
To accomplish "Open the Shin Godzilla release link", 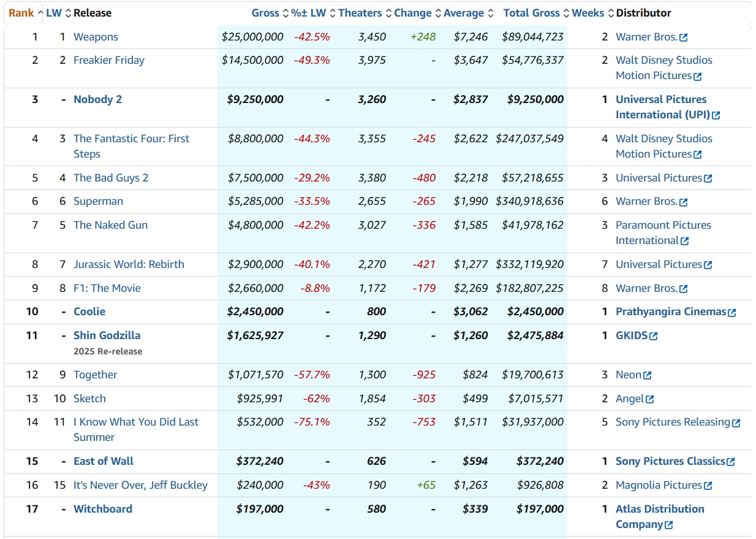I will pos(107,335).
